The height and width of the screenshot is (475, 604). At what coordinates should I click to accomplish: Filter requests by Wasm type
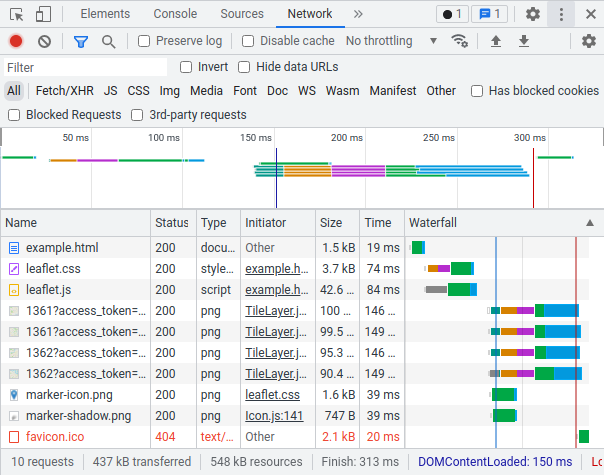tap(342, 91)
